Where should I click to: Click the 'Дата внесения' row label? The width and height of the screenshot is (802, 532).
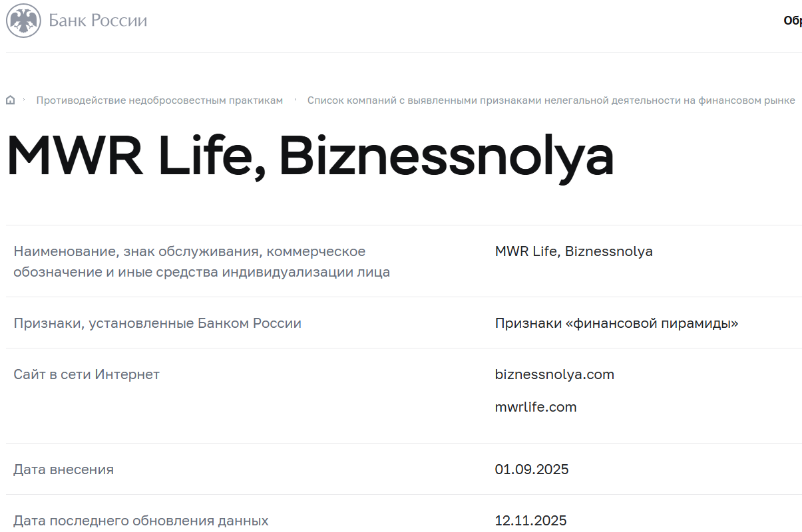coord(63,469)
